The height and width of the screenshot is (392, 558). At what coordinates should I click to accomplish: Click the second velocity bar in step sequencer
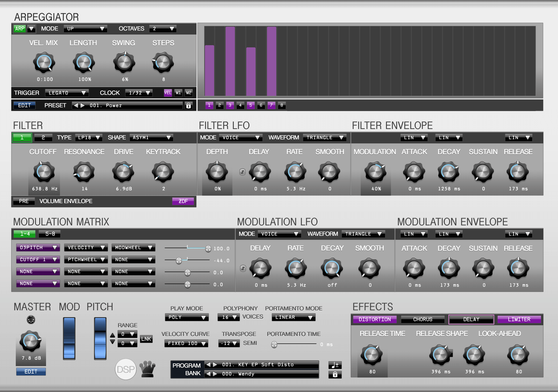point(230,61)
